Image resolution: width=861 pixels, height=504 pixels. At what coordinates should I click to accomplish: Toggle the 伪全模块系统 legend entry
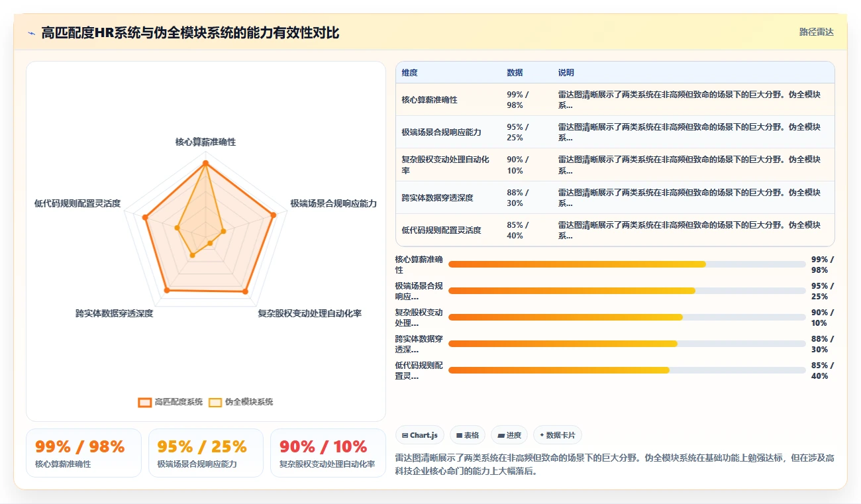click(240, 402)
